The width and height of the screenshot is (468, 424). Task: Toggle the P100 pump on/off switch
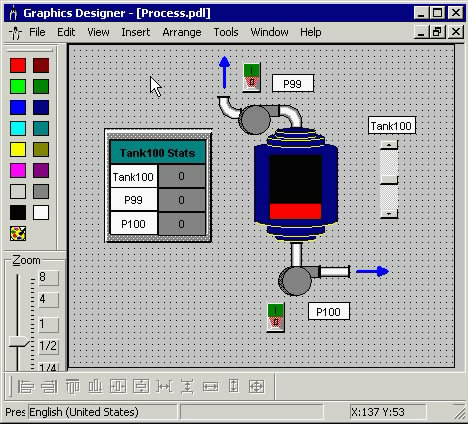tap(276, 317)
